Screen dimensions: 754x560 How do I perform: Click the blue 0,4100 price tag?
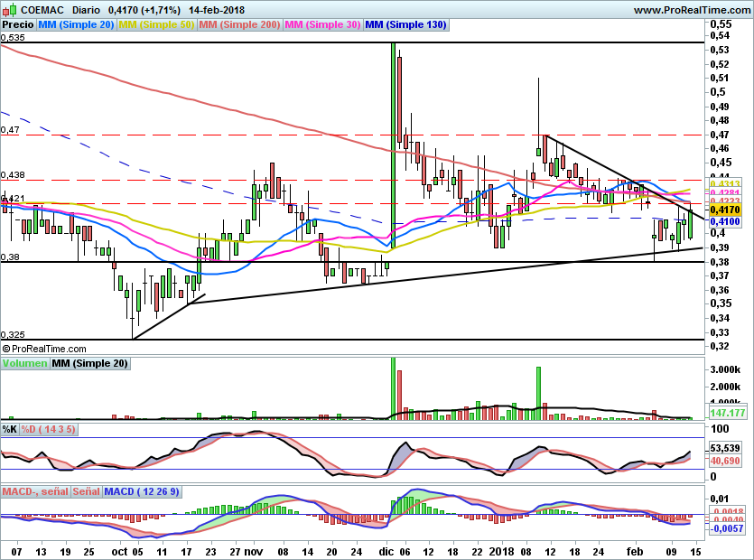724,221
